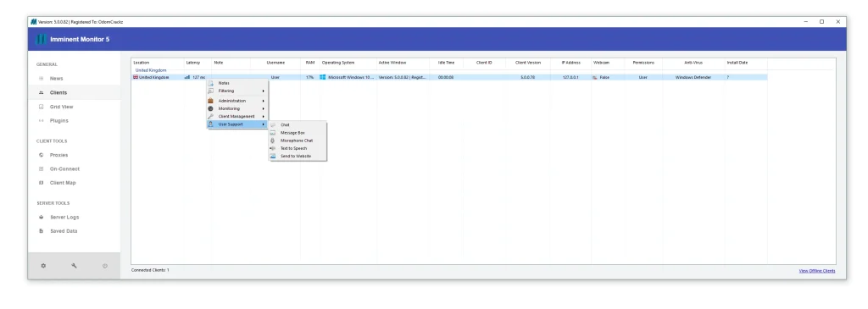Click the On-Connect icon in the sidebar
868x309 pixels.
[41, 169]
